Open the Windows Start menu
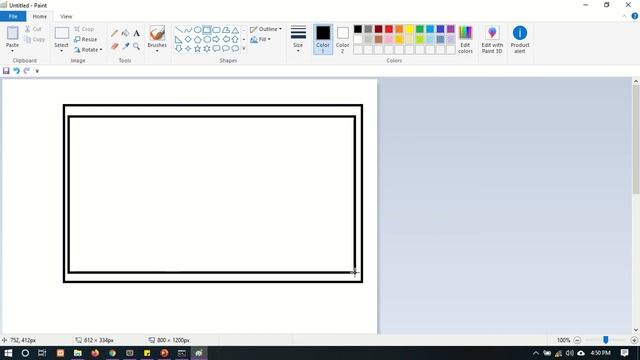The image size is (640, 360). point(8,353)
